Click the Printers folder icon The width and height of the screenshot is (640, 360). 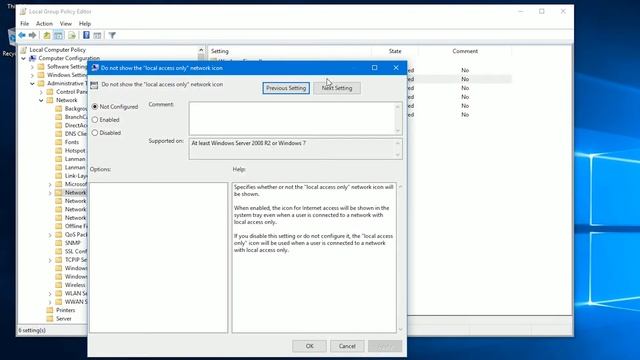(50, 310)
